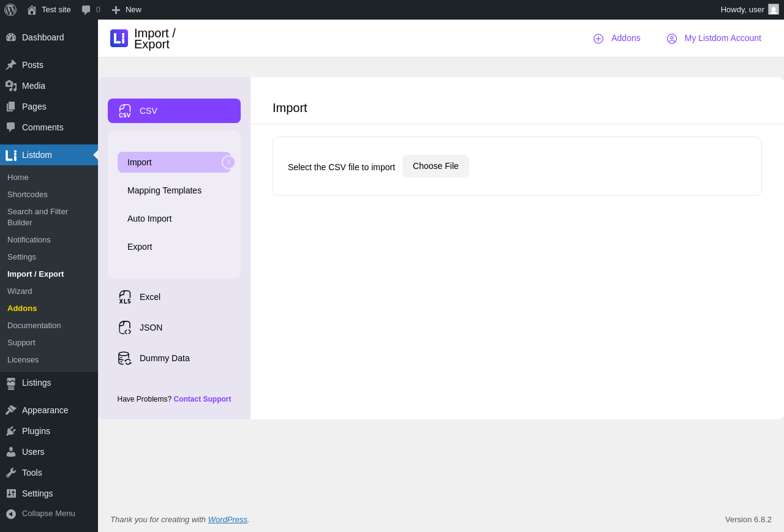784x532 pixels.
Task: Click the Listdom logo beside Import / Export
Action: [119, 38]
